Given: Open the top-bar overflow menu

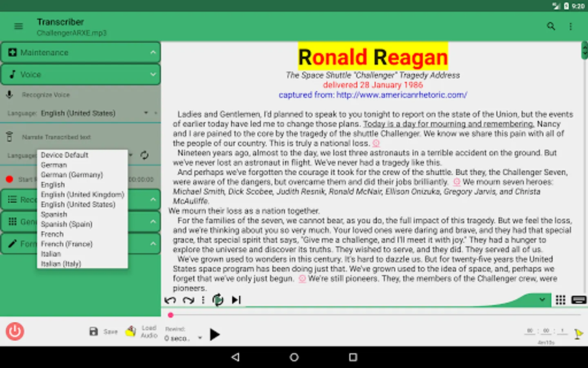Looking at the screenshot, I should [x=570, y=26].
